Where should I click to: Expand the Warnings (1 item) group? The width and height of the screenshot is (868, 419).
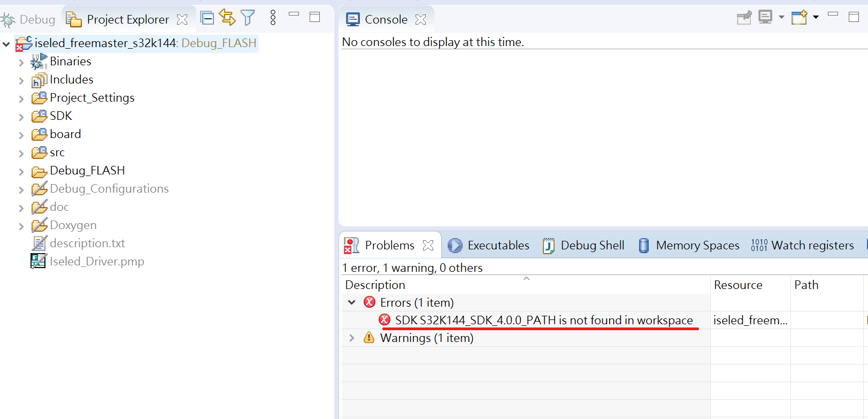tap(352, 338)
